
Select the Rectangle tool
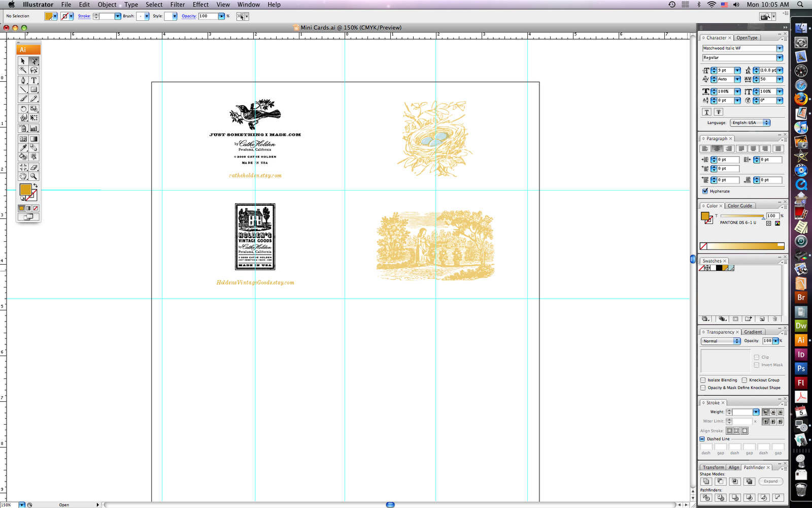[34, 89]
